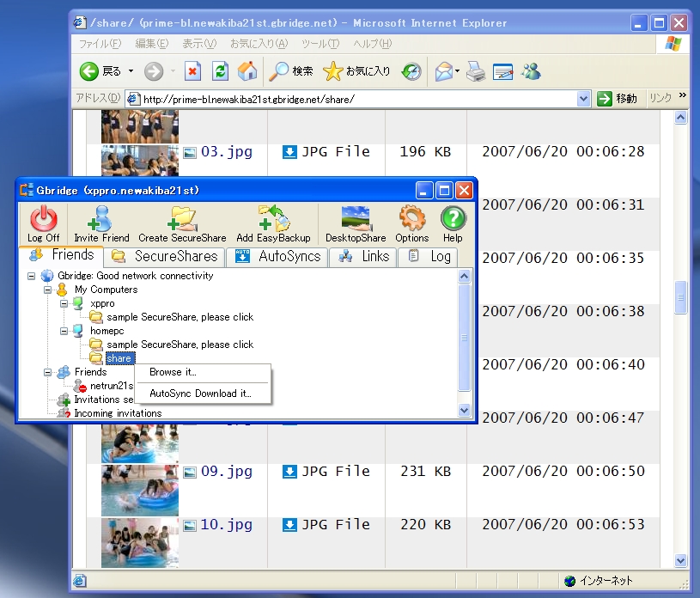Viewport: 700px width, 598px height.
Task: Open the ファイル(F) menu in IE
Action: (100, 44)
